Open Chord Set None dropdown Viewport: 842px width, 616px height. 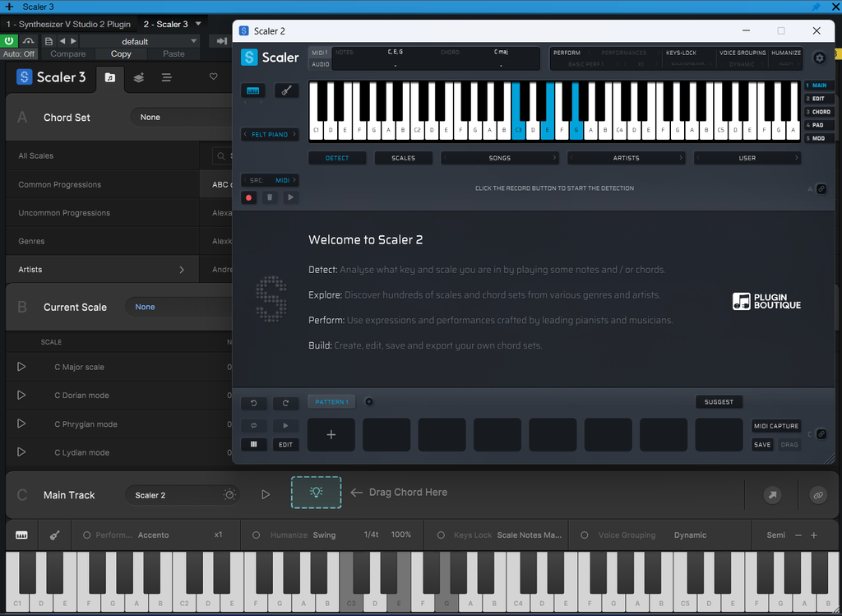tap(181, 117)
